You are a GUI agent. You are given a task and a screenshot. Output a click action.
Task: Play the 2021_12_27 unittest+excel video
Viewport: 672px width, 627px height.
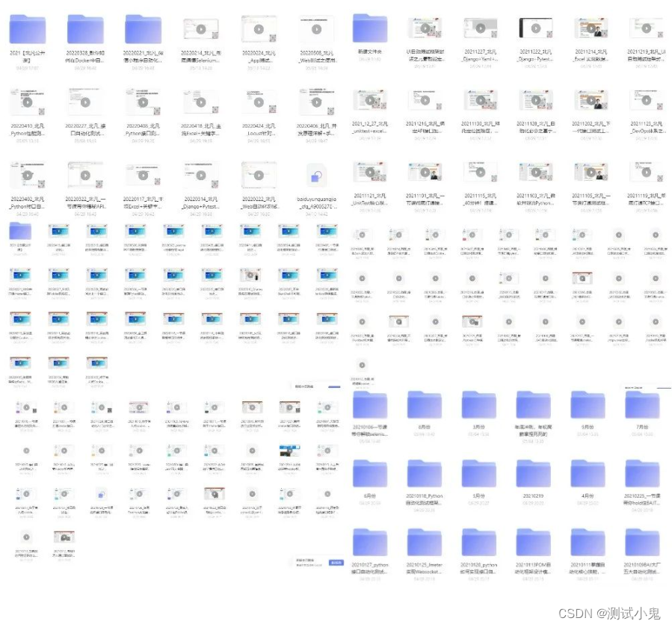(370, 100)
